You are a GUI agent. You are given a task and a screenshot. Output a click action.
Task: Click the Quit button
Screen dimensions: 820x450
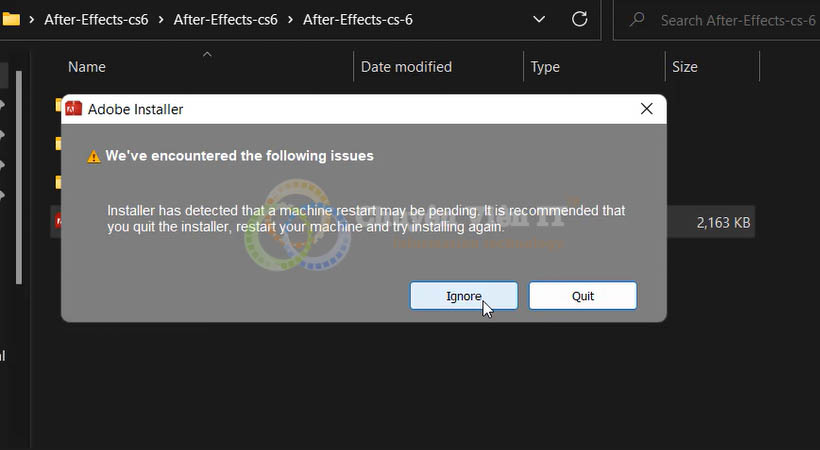(583, 296)
